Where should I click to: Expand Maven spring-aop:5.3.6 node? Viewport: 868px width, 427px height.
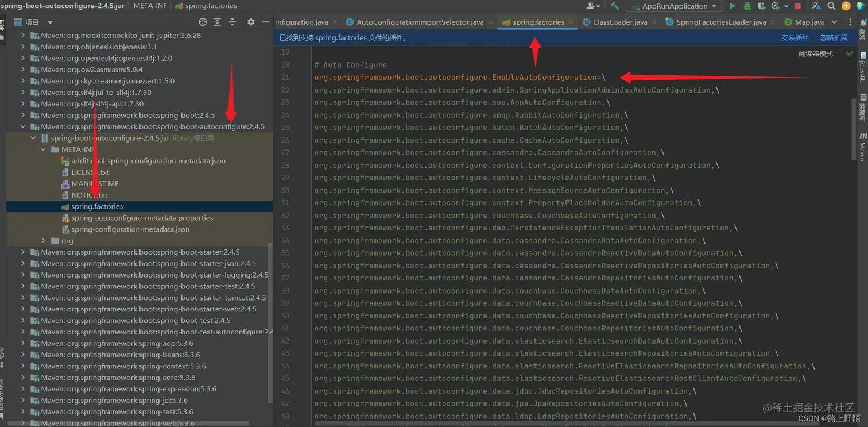(x=23, y=343)
